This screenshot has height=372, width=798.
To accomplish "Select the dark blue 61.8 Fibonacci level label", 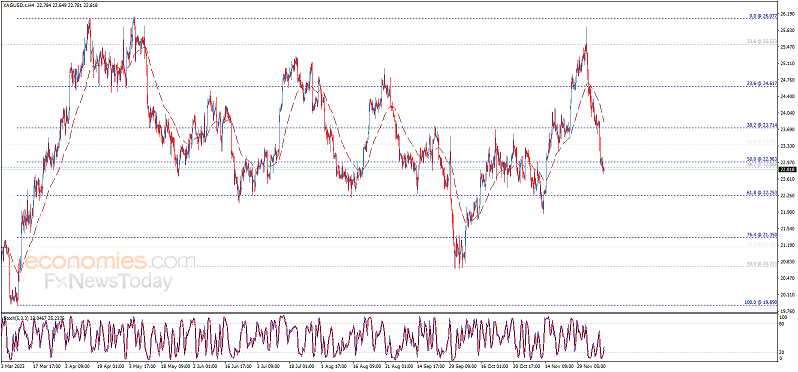I will [x=761, y=193].
